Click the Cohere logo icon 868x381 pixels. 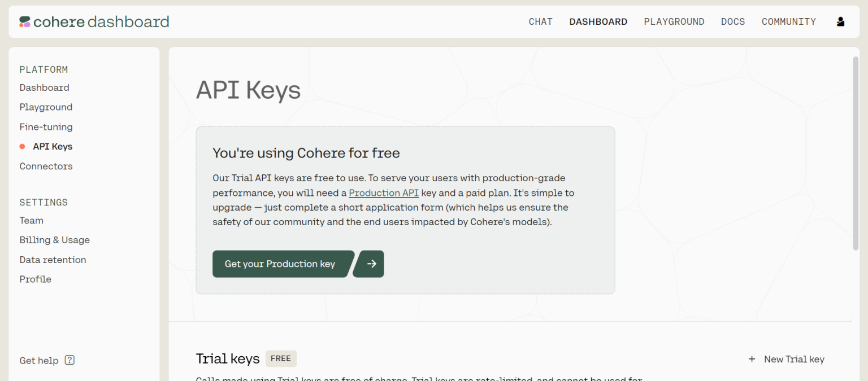click(x=25, y=22)
